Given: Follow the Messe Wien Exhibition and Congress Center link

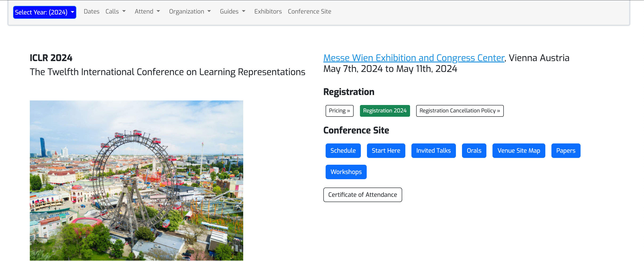Looking at the screenshot, I should (414, 58).
